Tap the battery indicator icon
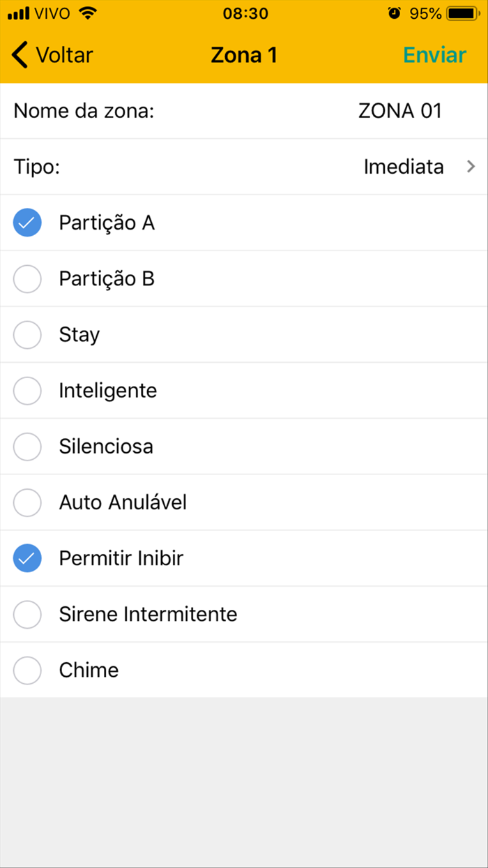Image resolution: width=488 pixels, height=868 pixels. pos(462,12)
